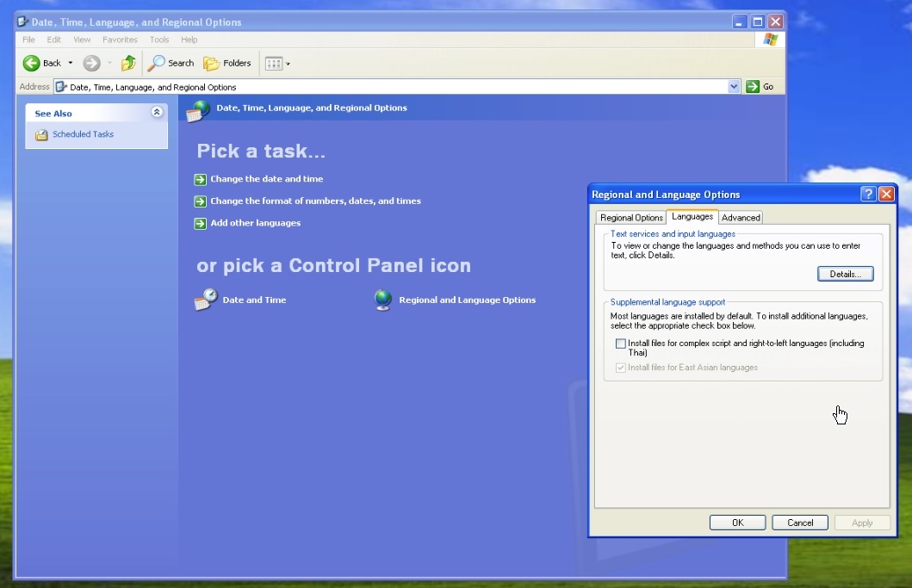912x588 pixels.
Task: Open the Views toolbar dropdown
Action: 277,64
